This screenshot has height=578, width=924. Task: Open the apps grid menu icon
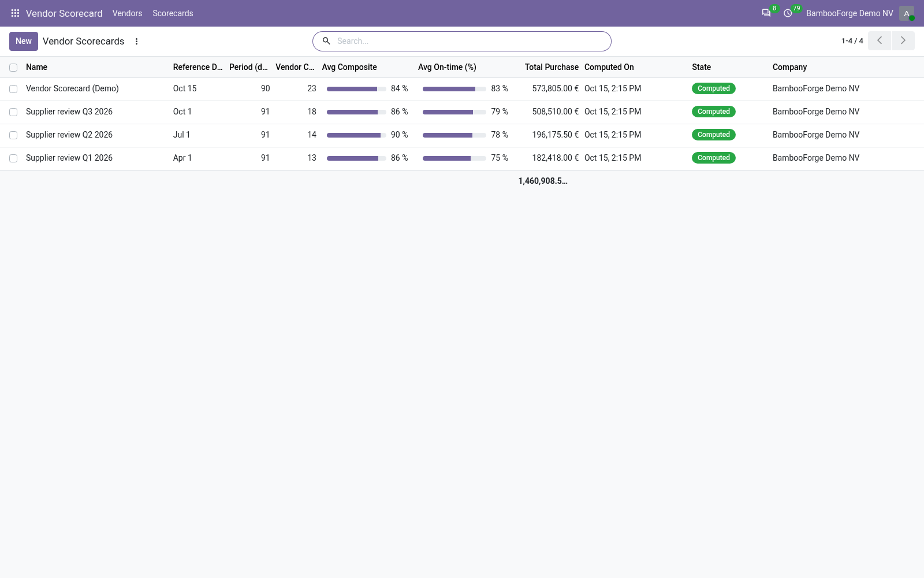pyautogui.click(x=16, y=13)
